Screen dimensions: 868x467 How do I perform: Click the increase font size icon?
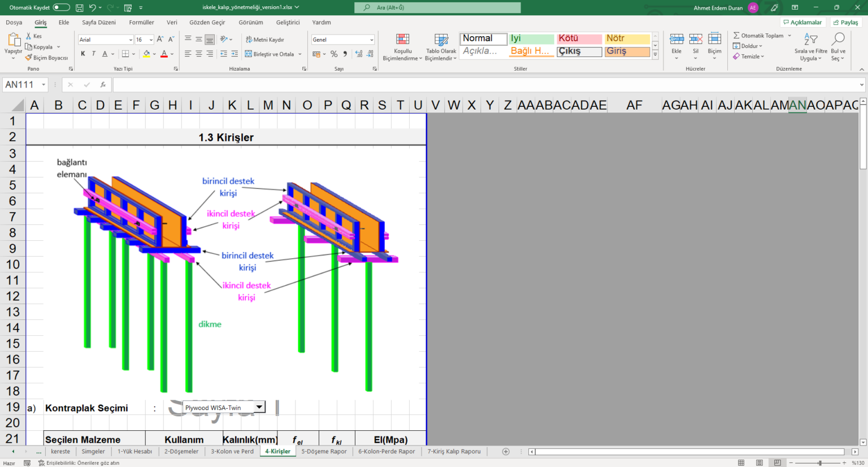point(160,40)
